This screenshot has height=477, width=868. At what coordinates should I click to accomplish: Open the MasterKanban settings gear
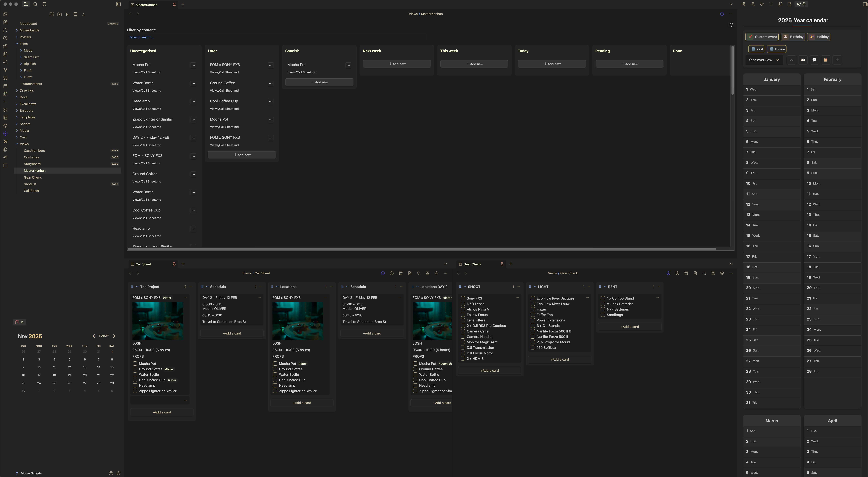731,25
